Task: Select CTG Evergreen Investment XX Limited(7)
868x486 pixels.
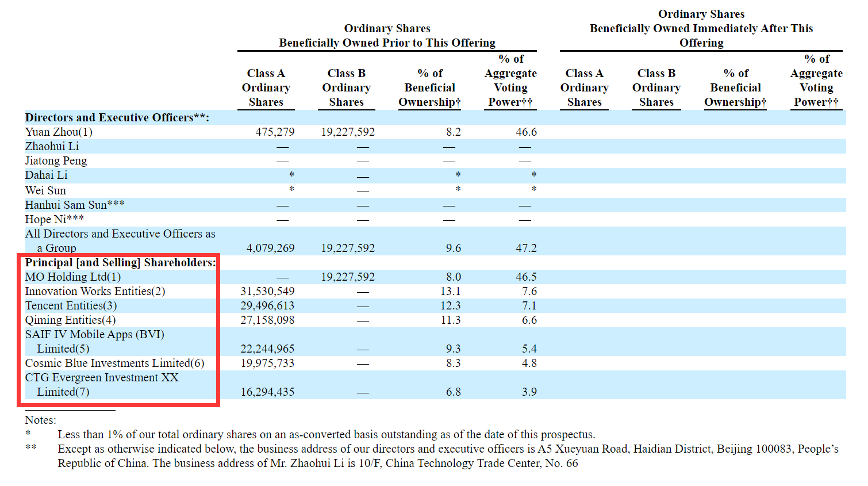Action: coord(102,385)
